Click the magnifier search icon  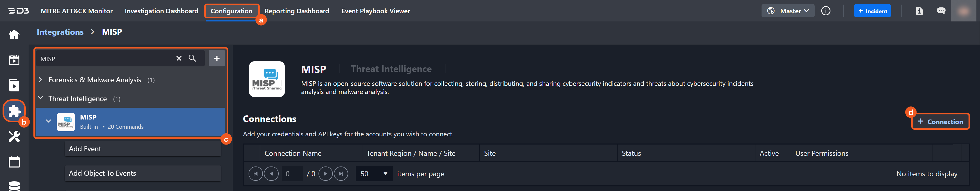[x=192, y=58]
